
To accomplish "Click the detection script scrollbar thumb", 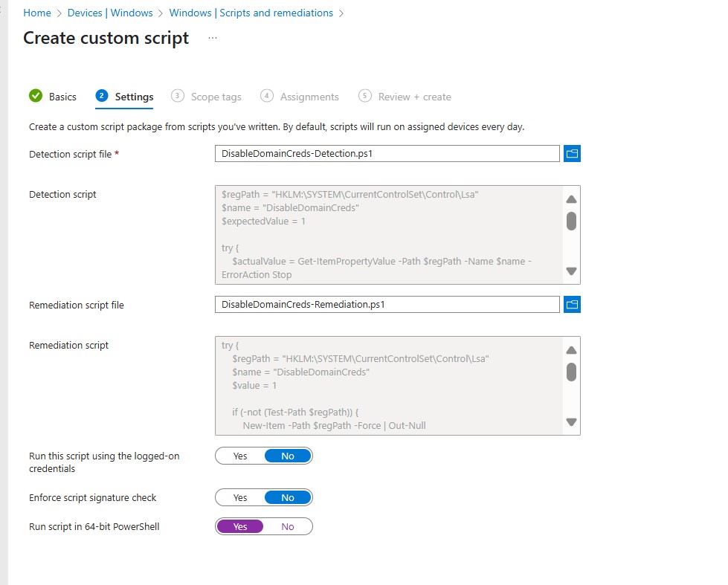I will click(571, 221).
